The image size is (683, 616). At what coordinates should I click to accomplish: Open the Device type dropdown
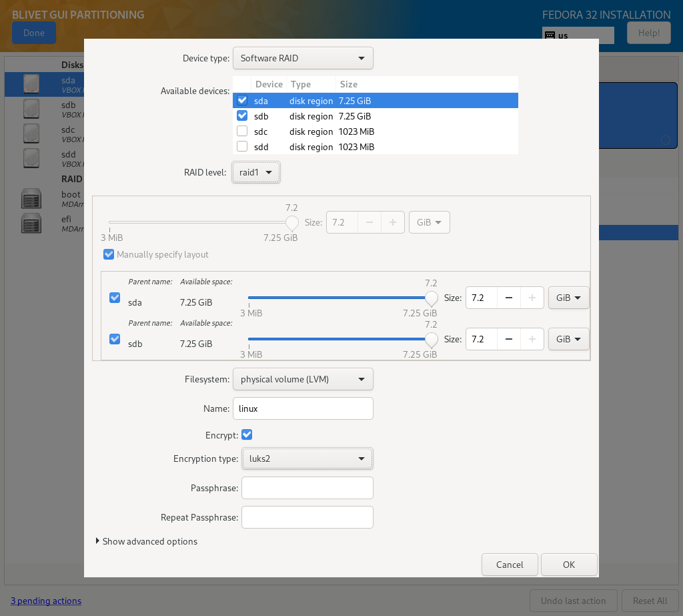(x=303, y=58)
